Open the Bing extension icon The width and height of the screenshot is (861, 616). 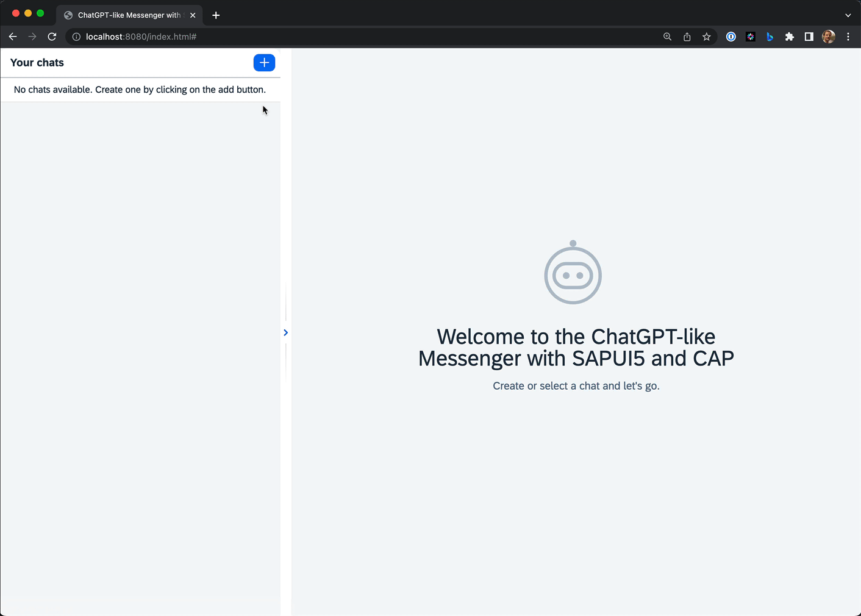(770, 37)
